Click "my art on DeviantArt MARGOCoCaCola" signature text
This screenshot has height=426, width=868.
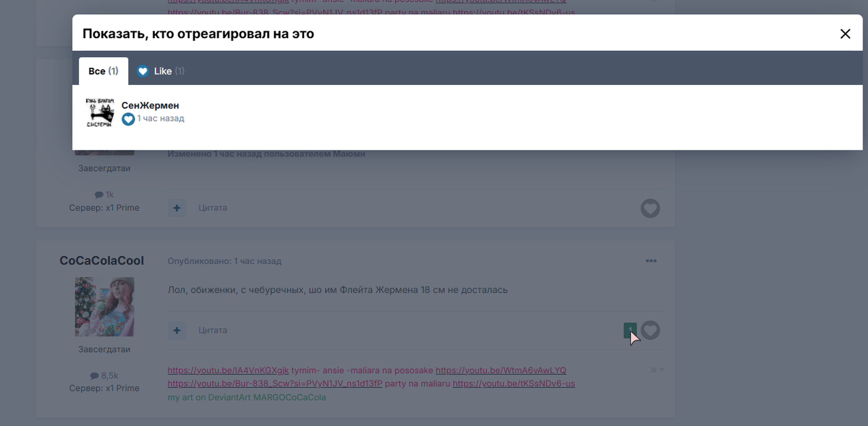click(247, 397)
